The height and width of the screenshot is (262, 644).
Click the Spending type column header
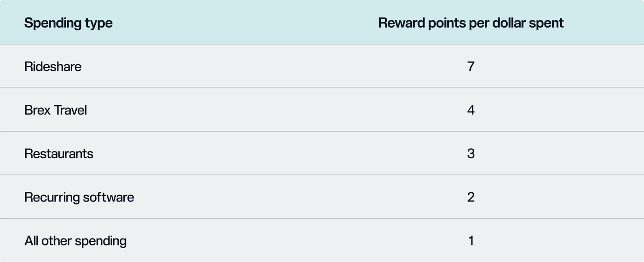[x=68, y=23]
